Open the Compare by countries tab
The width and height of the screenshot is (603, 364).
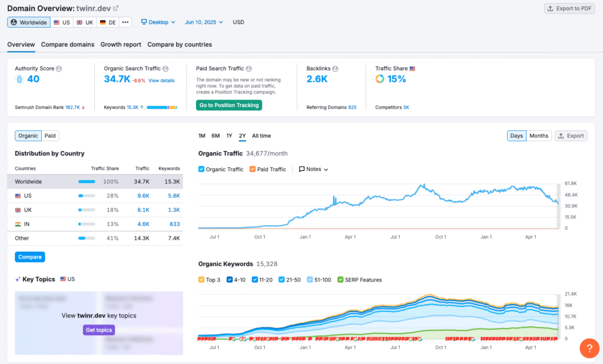180,45
